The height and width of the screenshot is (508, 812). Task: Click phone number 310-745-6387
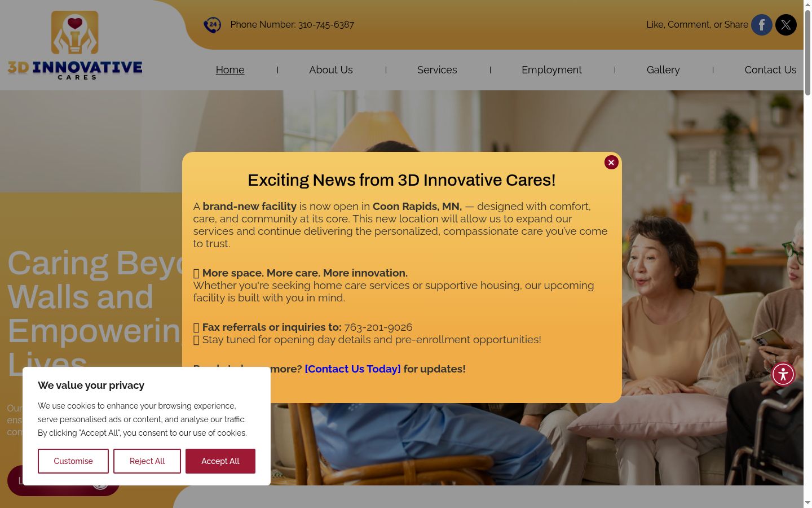pos(326,25)
